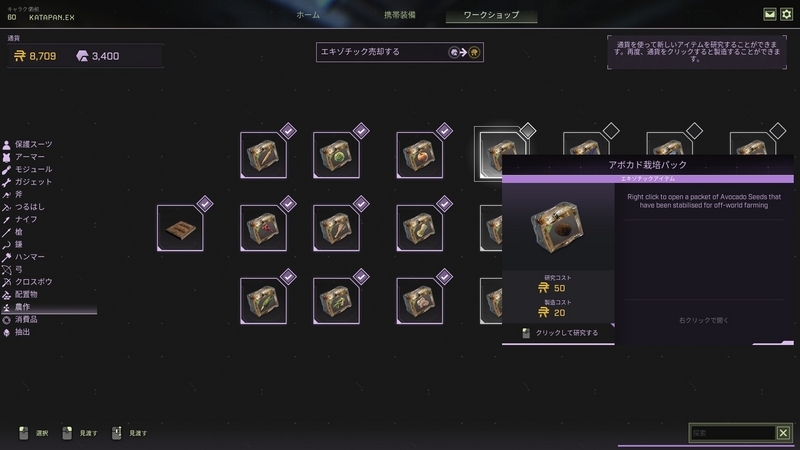This screenshot has width=800, height=450.
Task: Select the アーマー category icon
Action: (7, 157)
